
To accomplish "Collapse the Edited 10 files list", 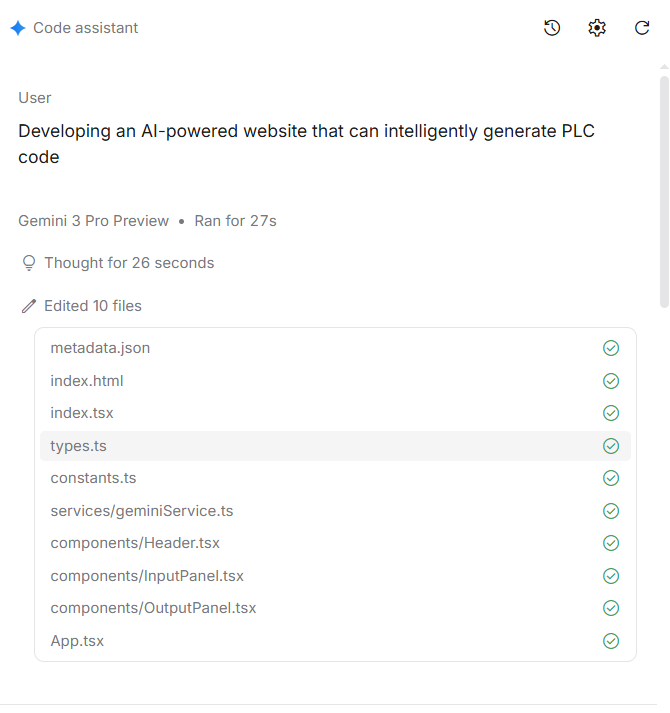I will tap(93, 306).
